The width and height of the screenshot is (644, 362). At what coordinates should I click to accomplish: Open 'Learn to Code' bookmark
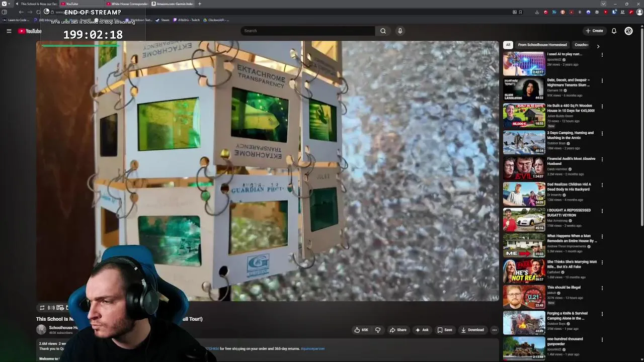coord(15,20)
